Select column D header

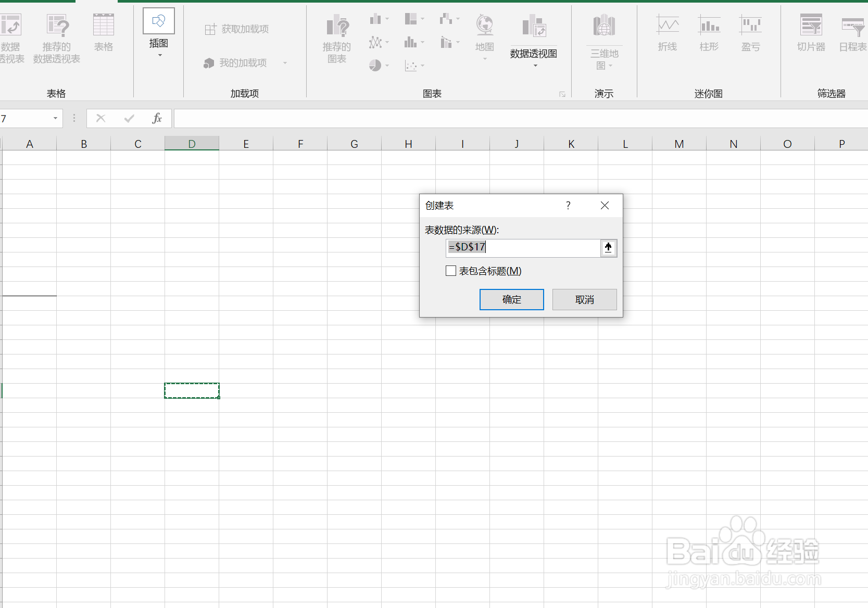click(192, 144)
